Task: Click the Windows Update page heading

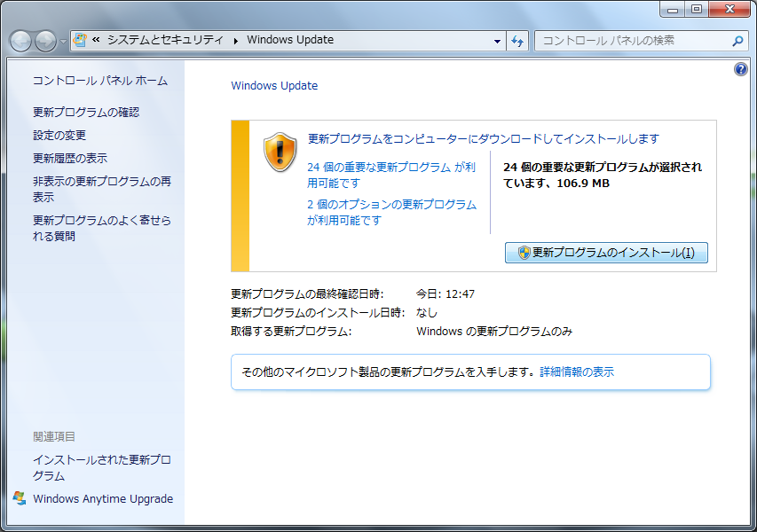Action: (x=274, y=86)
